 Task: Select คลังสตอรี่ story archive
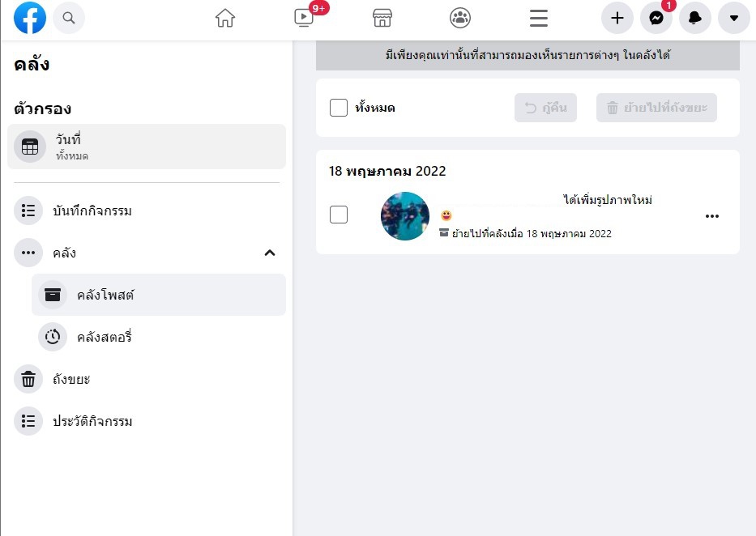click(x=159, y=337)
